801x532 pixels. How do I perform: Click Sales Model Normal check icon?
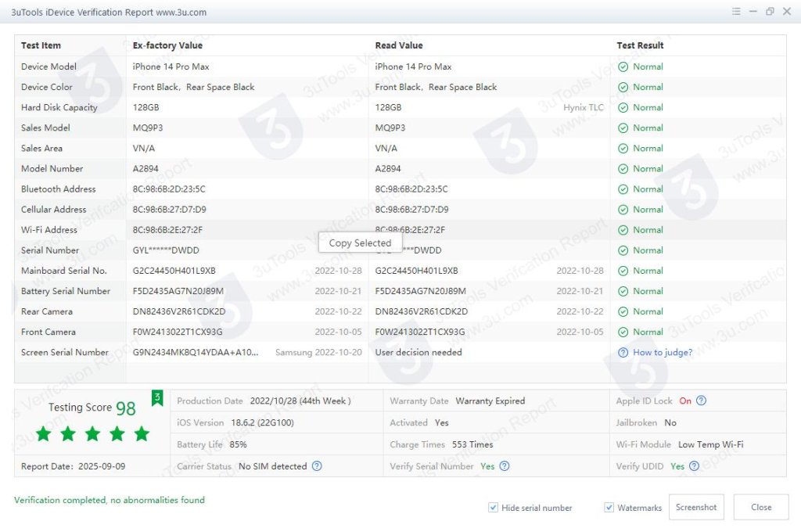(x=623, y=128)
